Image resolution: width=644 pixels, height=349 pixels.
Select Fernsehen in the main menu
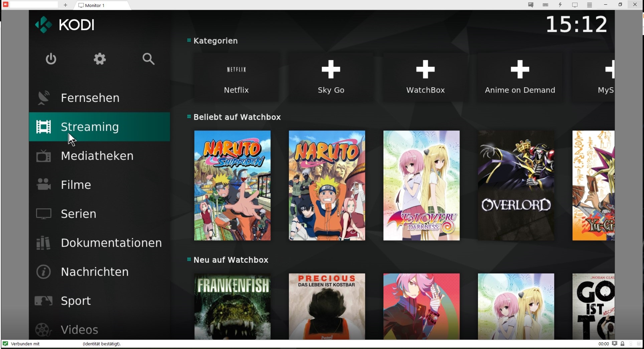pyautogui.click(x=99, y=98)
